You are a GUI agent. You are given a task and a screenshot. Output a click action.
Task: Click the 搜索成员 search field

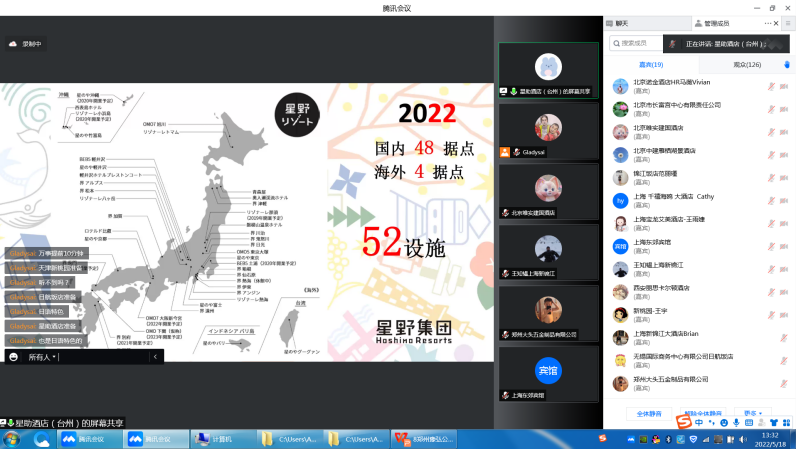[640, 44]
